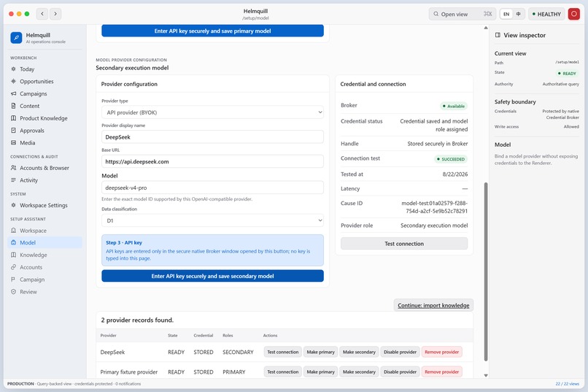Screen dimensions: 588x392
Task: Click the setup Workspace icon
Action: (14, 231)
